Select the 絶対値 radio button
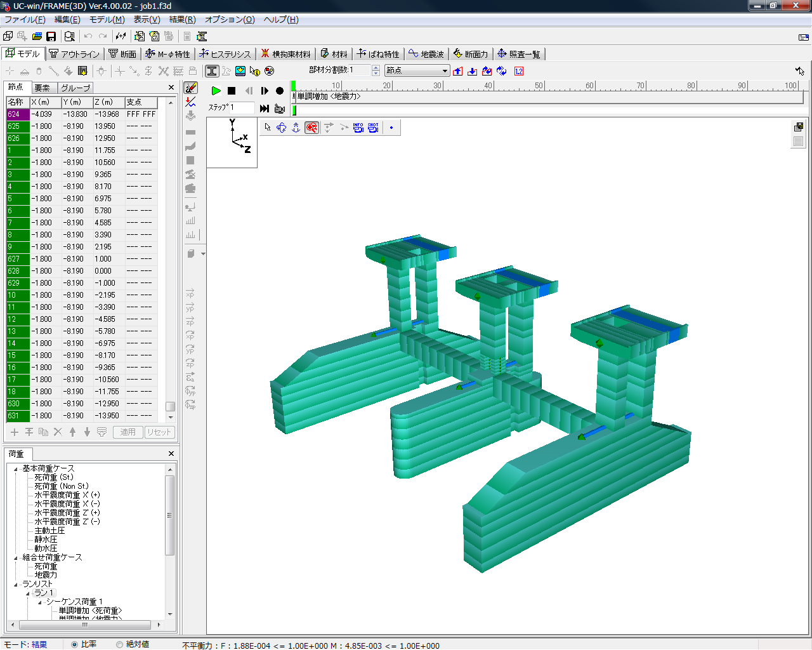The width and height of the screenshot is (812, 650). (x=120, y=644)
